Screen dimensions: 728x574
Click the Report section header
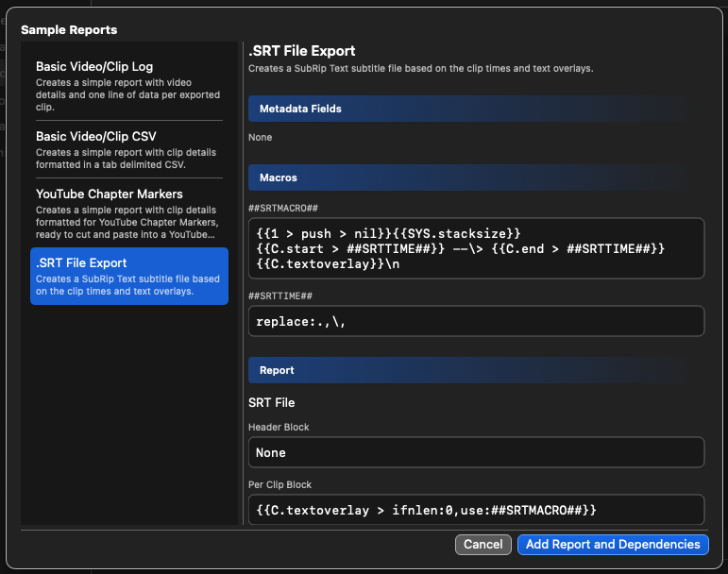476,370
